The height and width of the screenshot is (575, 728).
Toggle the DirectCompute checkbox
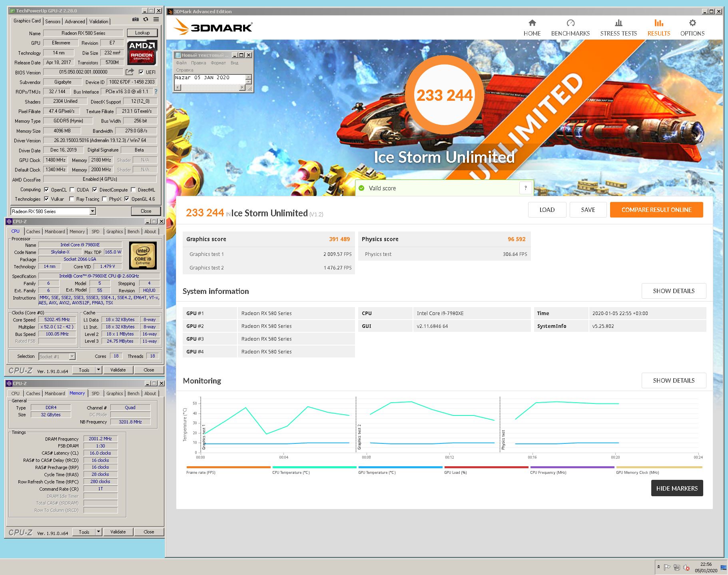click(95, 190)
